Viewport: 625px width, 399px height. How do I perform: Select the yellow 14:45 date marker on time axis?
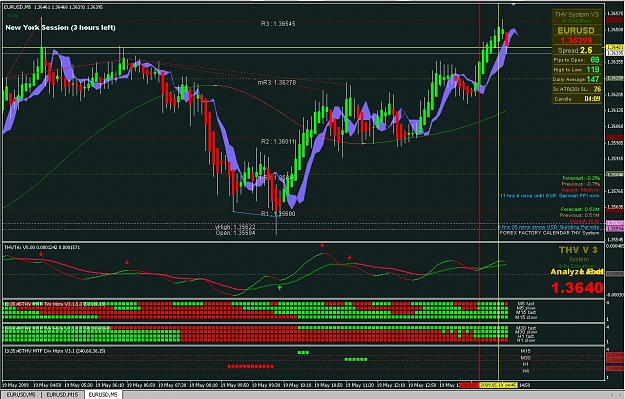point(498,385)
